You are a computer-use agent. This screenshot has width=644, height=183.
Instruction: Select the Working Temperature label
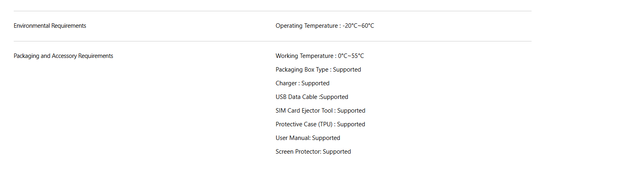click(x=305, y=56)
